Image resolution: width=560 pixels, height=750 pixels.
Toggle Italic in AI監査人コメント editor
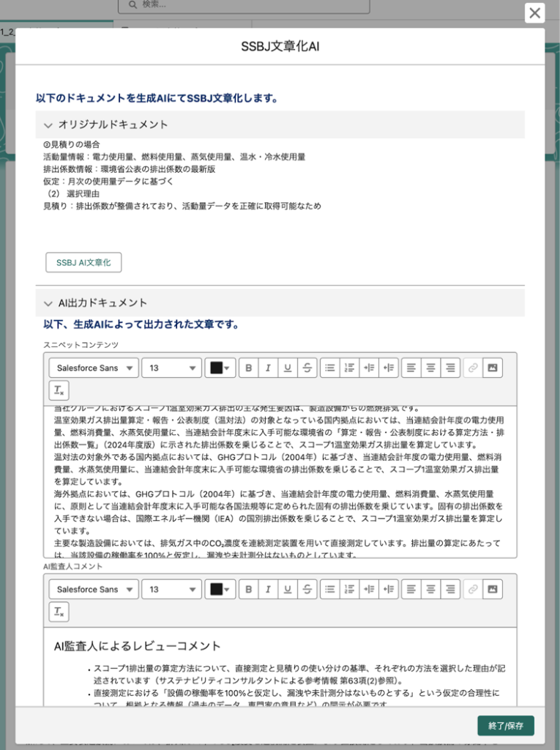[268, 590]
